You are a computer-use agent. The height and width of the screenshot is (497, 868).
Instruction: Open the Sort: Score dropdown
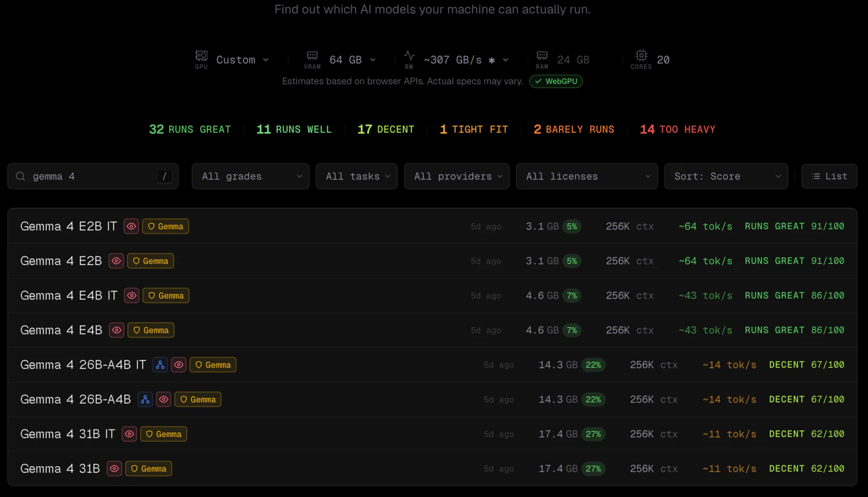point(726,176)
